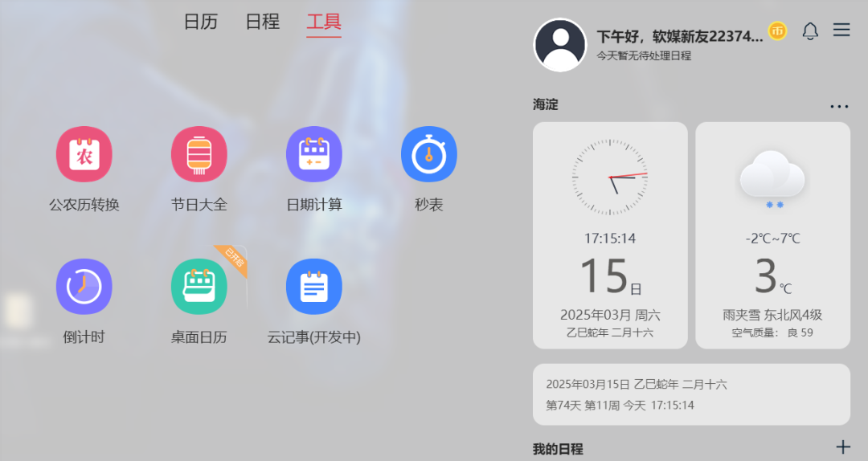Viewport: 868px width, 461px height.
Task: Click the 17:15:14 time under clock
Action: [x=610, y=239]
